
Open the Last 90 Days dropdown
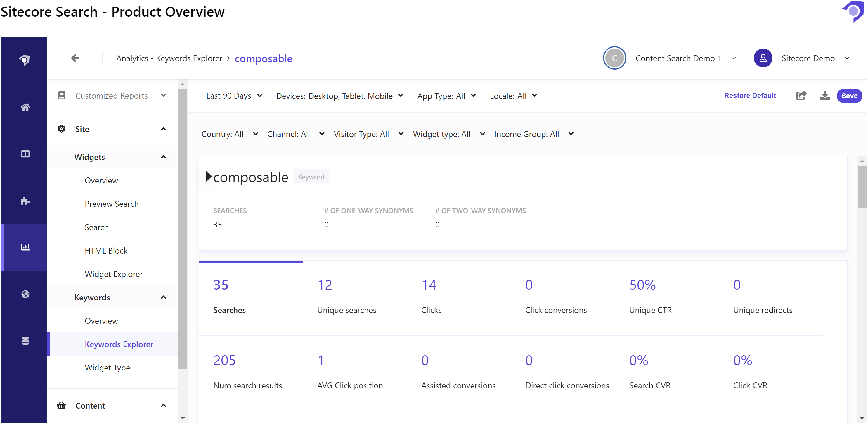point(234,96)
